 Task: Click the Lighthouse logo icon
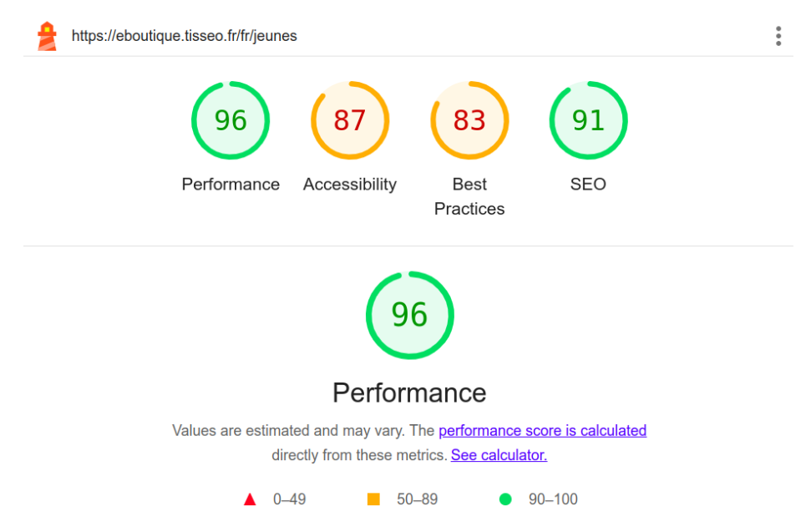(x=47, y=36)
